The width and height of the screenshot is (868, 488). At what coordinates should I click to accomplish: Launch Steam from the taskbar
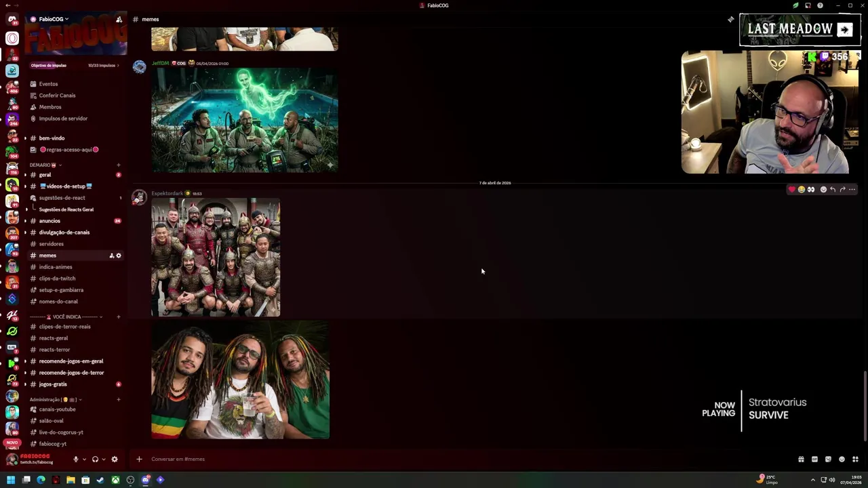(x=100, y=480)
